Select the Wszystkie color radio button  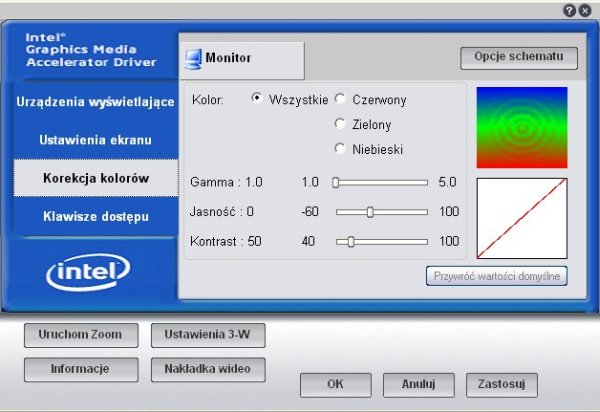257,98
